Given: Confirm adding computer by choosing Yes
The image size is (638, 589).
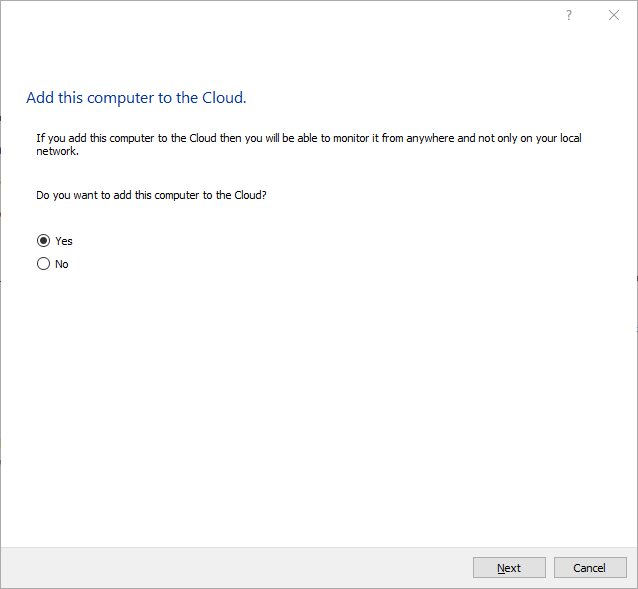Looking at the screenshot, I should point(43,241).
